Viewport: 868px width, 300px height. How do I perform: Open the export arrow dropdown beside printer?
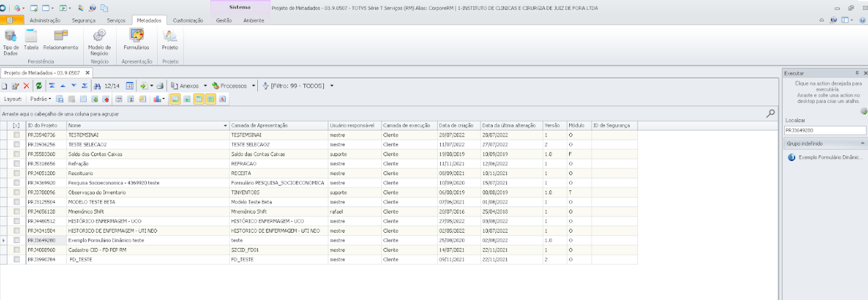tap(152, 86)
